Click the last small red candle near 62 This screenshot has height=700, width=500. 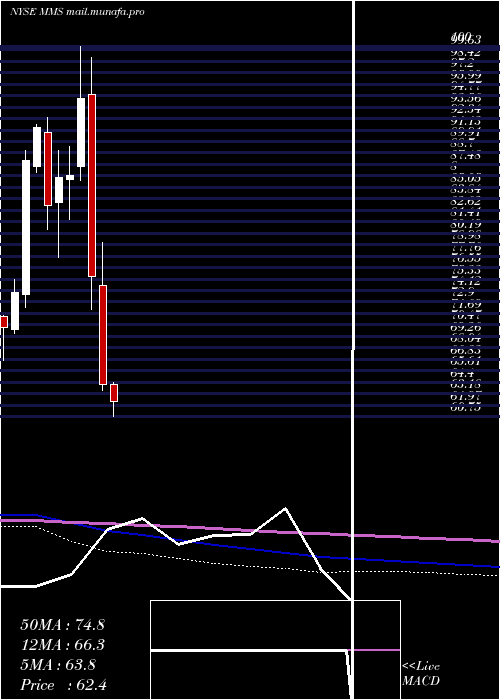[114, 393]
